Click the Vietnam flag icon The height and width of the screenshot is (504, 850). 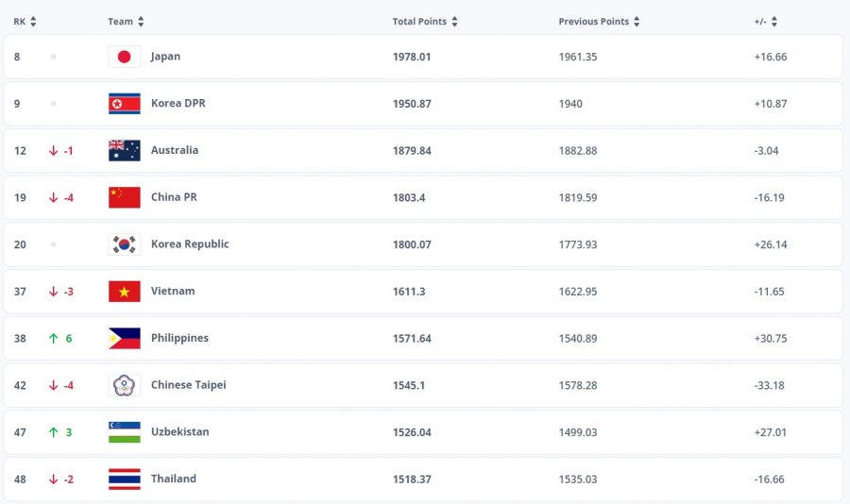[124, 291]
